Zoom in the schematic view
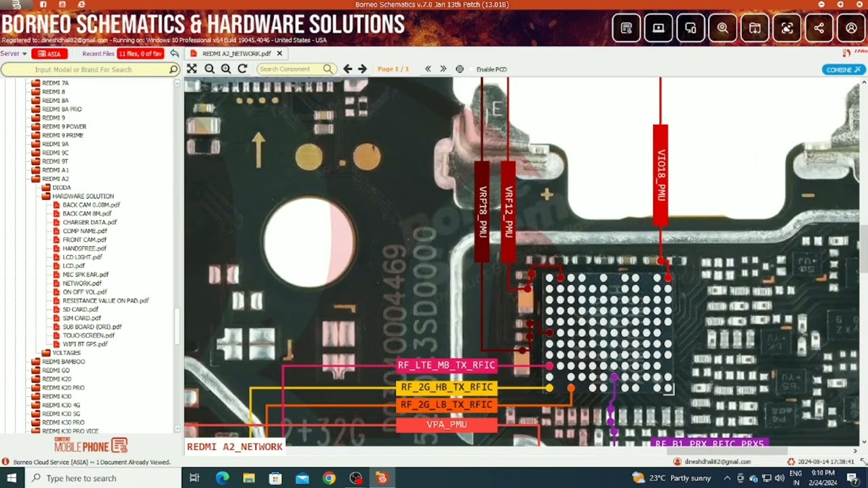This screenshot has height=488, width=868. [x=226, y=69]
